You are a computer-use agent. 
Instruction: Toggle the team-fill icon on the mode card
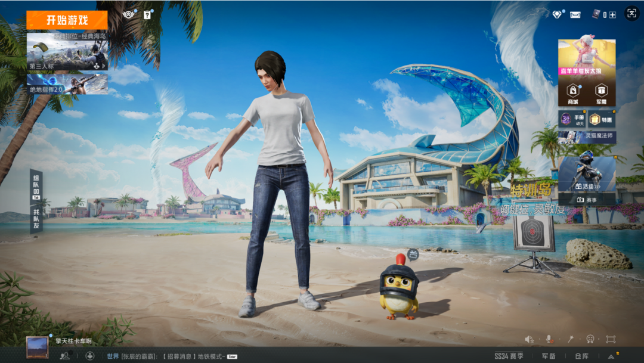[96, 66]
